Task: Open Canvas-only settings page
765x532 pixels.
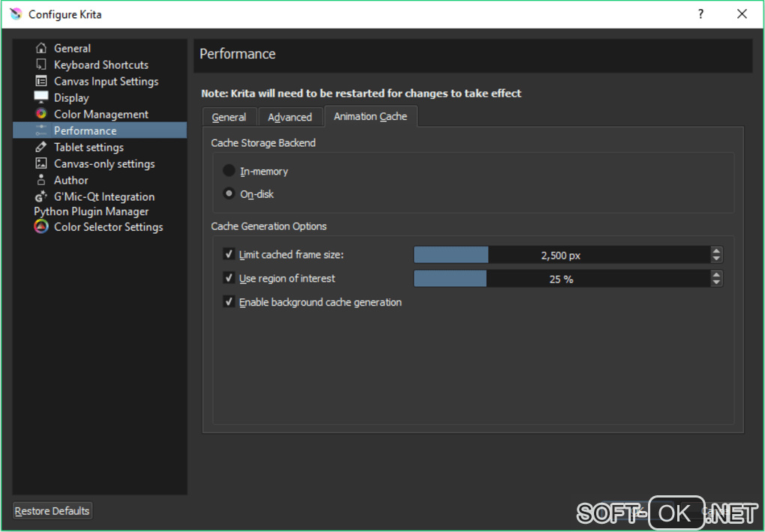Action: coord(104,164)
